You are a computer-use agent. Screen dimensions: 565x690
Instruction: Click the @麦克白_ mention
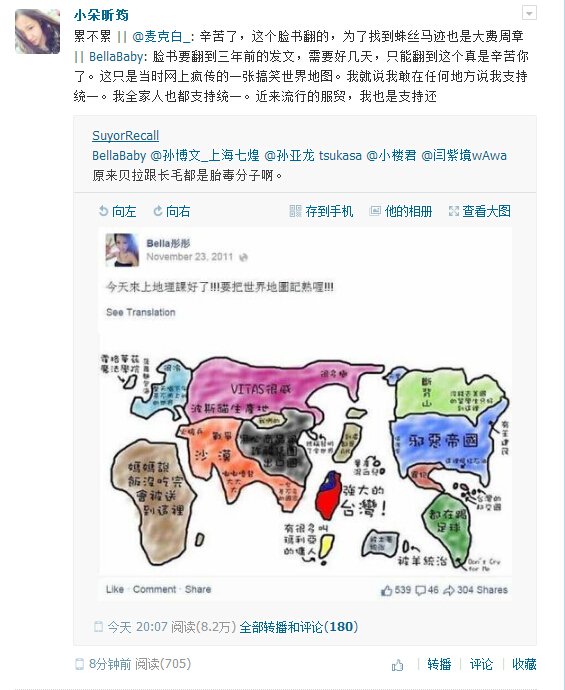(x=161, y=36)
